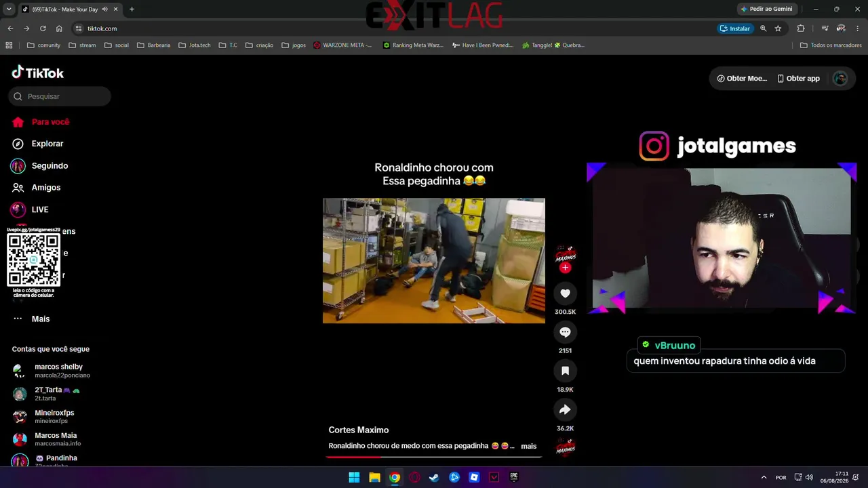Click the Pedir ao Gemini button
Viewport: 868px width, 488px height.
766,9
